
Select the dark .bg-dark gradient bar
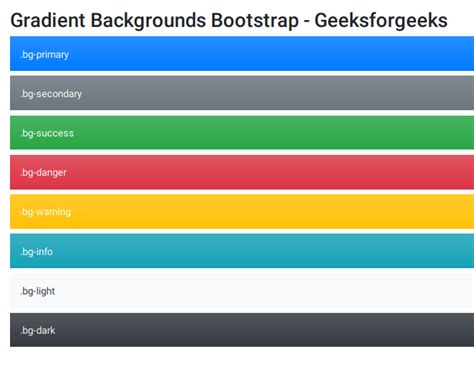[242, 330]
